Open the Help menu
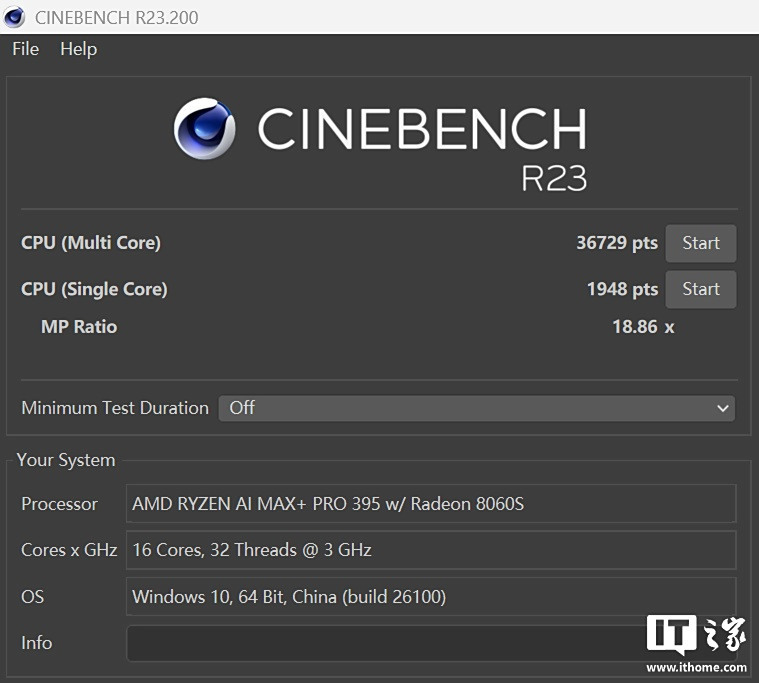759x683 pixels. [x=78, y=49]
